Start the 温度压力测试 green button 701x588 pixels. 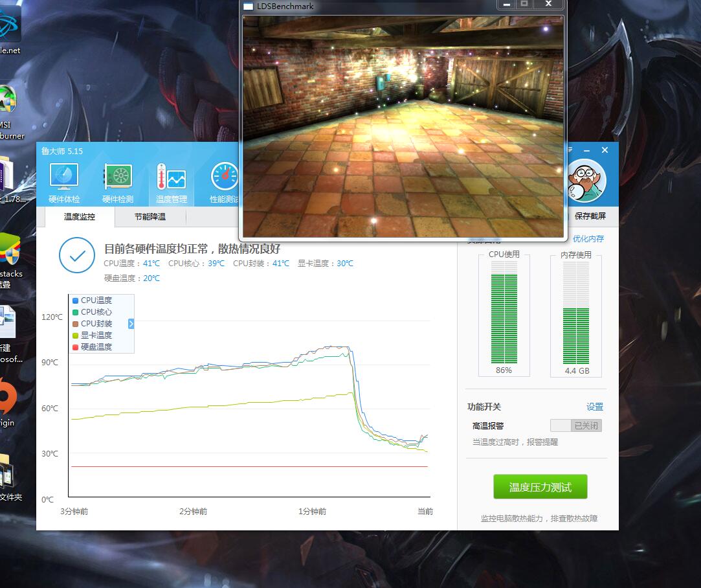[x=540, y=487]
